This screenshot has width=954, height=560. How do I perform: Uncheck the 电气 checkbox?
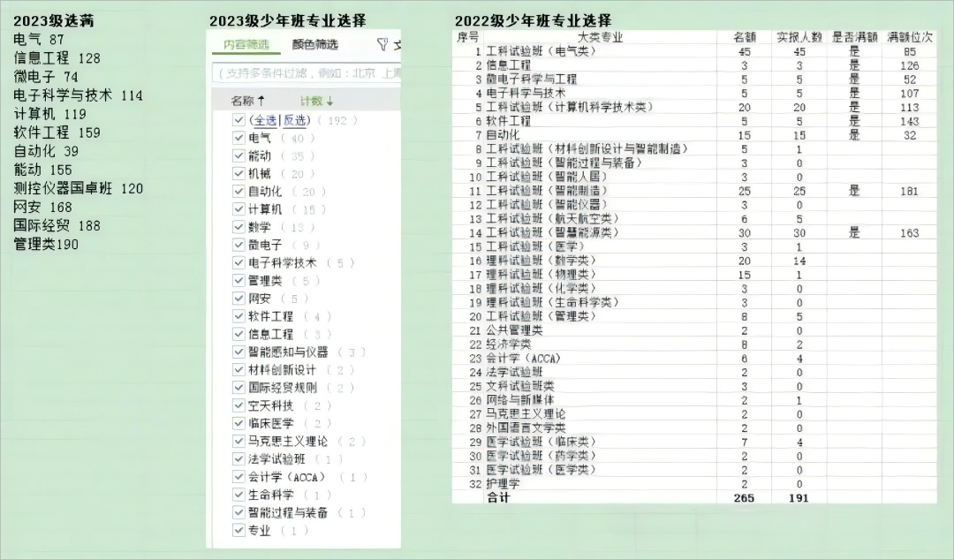pyautogui.click(x=238, y=138)
